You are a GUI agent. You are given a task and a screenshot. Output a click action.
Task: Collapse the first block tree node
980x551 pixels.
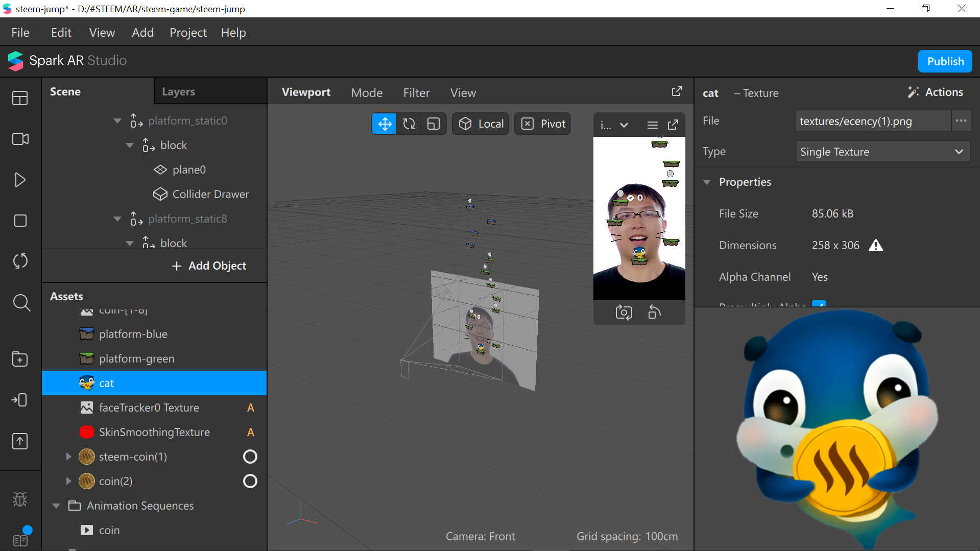point(130,146)
